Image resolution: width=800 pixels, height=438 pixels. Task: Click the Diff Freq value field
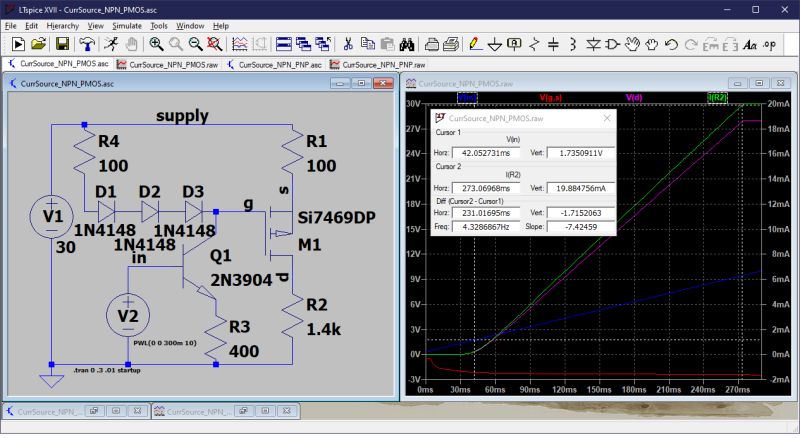click(486, 227)
